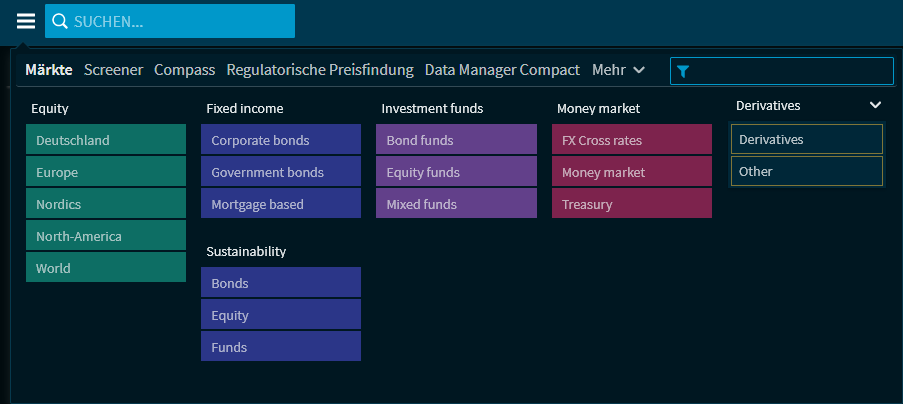Open the Compass tab
The image size is (903, 404).
tap(185, 70)
